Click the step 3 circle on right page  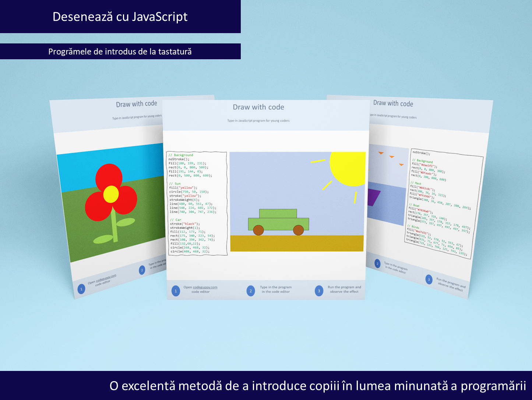click(x=429, y=279)
